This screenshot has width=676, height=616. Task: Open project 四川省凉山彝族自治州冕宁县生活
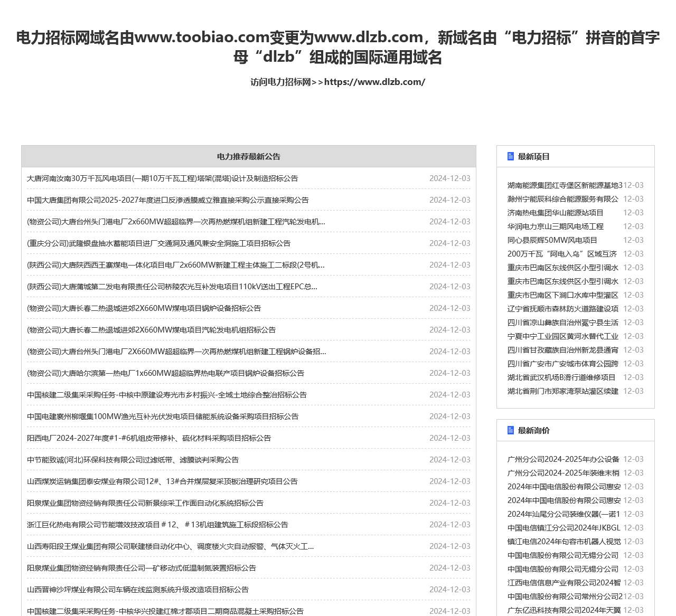[563, 323]
